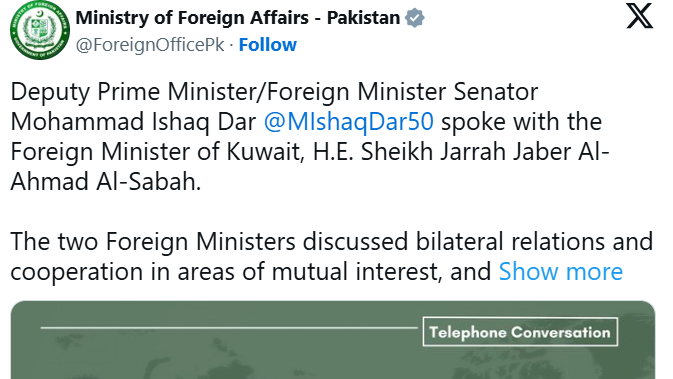This screenshot has height=379, width=673.
Task: Open the Ministry of Foreign Affairs profile avatar
Action: tap(40, 30)
